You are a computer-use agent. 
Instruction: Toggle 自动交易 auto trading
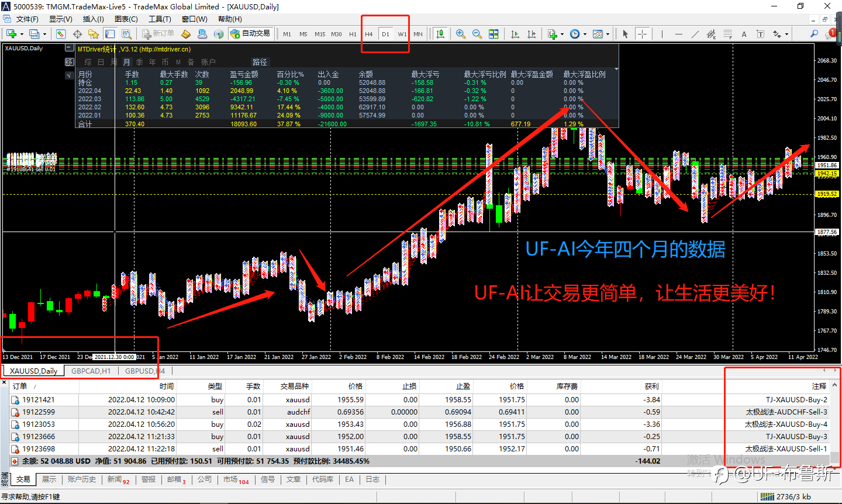pos(250,34)
